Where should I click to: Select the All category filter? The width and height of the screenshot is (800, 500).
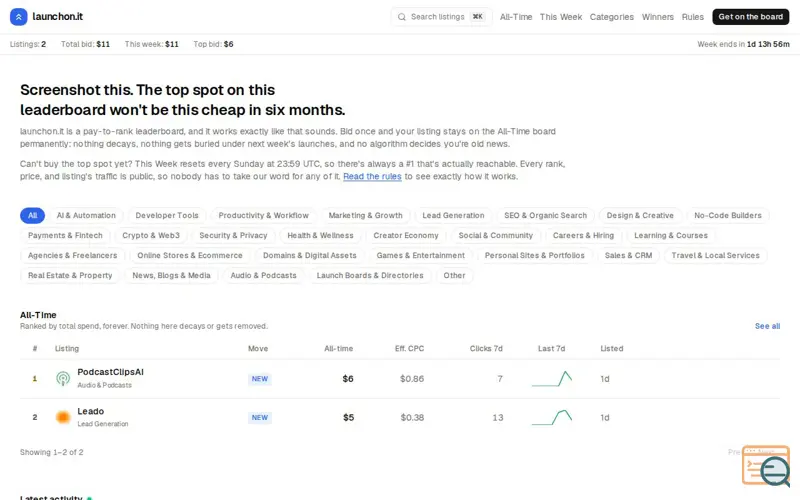click(33, 215)
